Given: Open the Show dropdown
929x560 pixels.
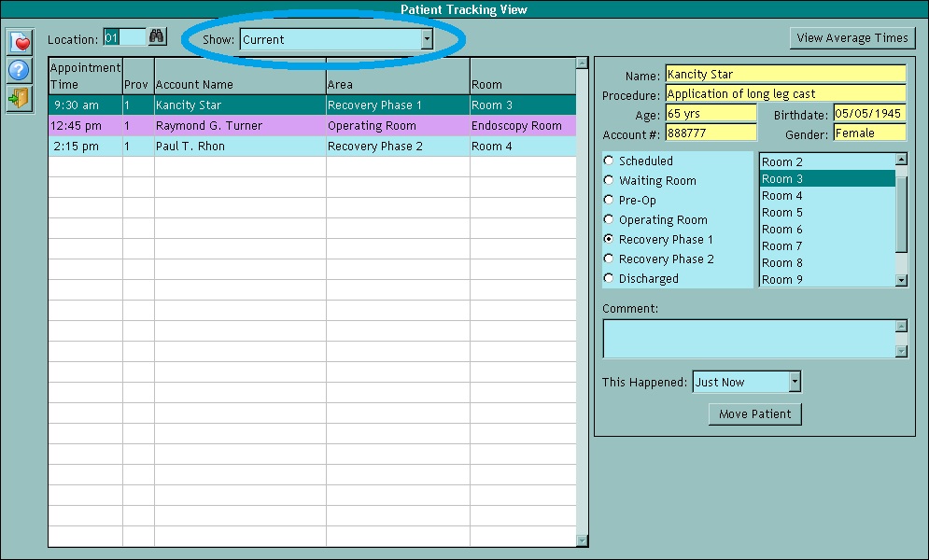Looking at the screenshot, I should 428,39.
